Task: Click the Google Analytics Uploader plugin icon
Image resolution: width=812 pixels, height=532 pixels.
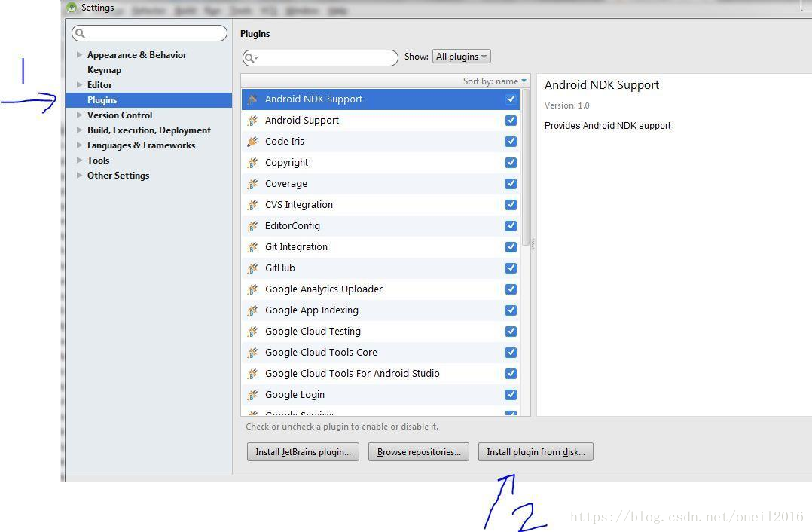Action: click(252, 289)
